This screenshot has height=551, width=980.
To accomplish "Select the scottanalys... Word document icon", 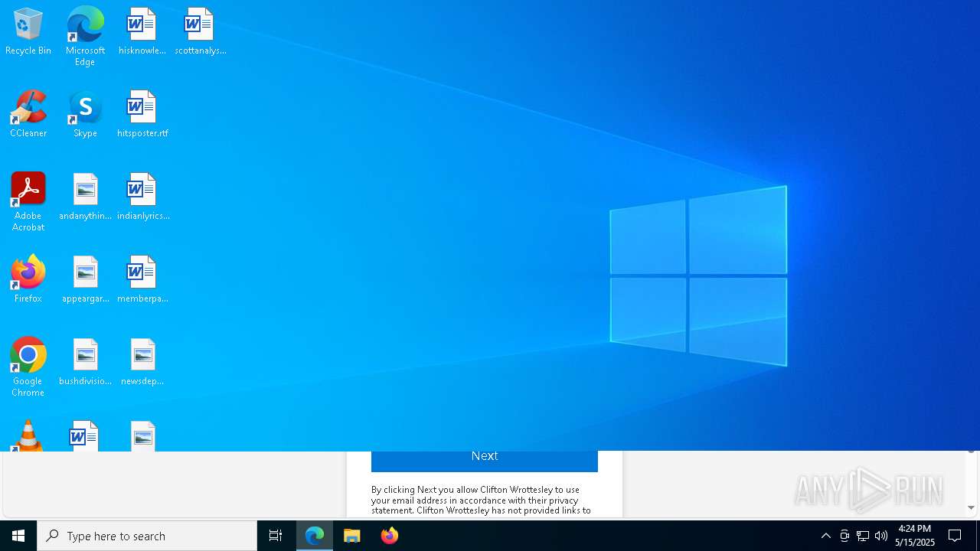I will (x=200, y=31).
